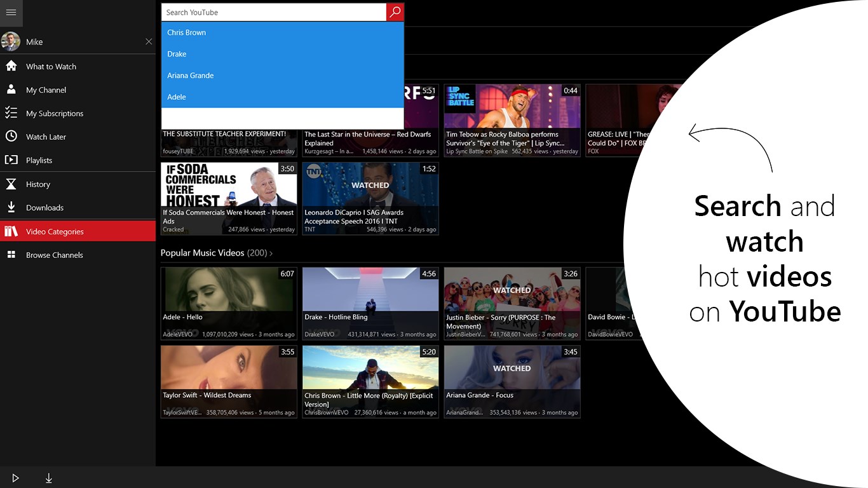Image resolution: width=868 pixels, height=488 pixels.
Task: Focus the Search YouTube field
Action: pos(274,12)
